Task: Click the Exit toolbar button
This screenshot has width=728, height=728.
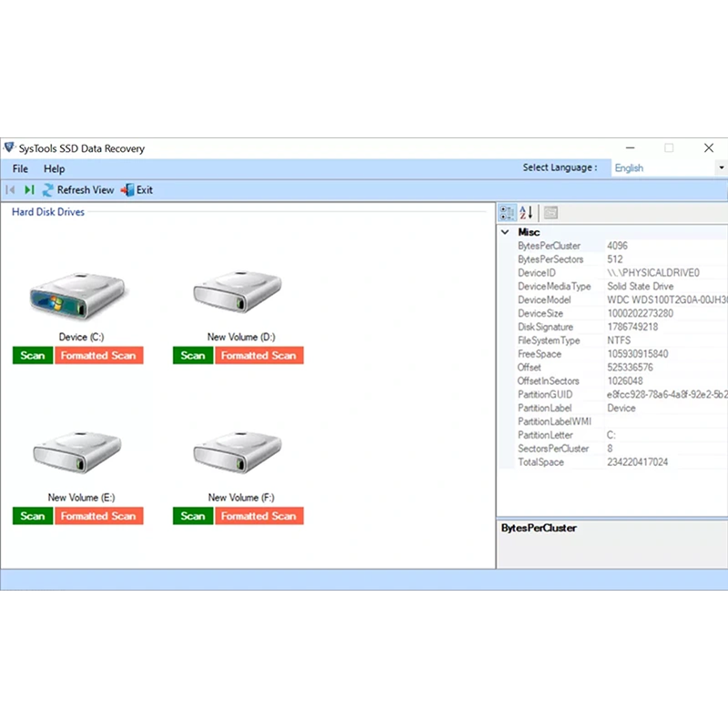Action: coord(137,189)
